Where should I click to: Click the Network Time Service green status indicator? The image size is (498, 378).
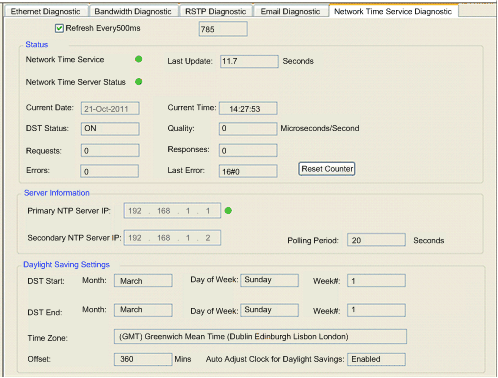click(x=139, y=59)
